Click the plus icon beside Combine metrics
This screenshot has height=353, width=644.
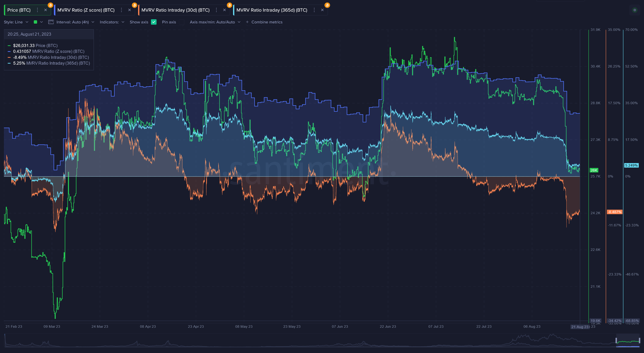coord(247,22)
